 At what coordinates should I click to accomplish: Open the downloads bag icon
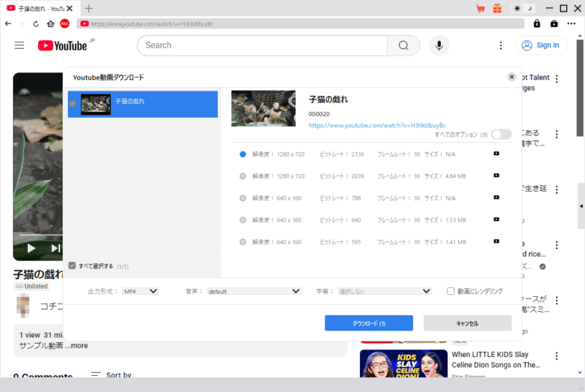coord(554,24)
